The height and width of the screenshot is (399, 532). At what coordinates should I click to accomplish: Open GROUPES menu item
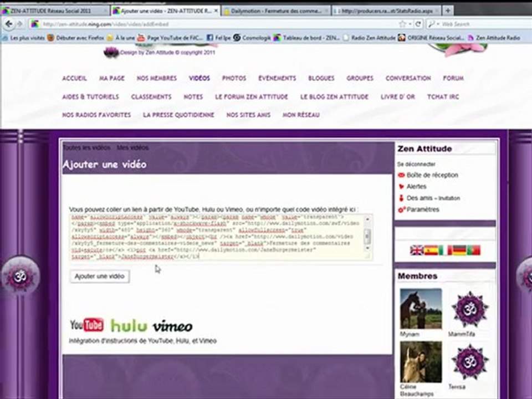click(x=360, y=78)
